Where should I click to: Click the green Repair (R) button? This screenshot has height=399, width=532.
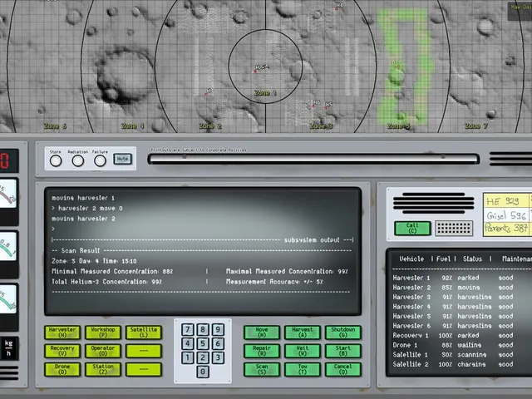pos(262,351)
